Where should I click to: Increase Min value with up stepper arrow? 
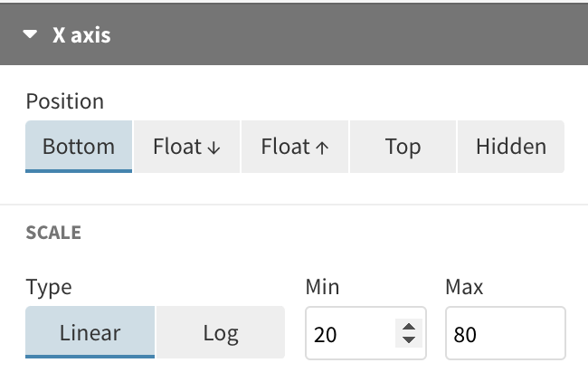[409, 327]
